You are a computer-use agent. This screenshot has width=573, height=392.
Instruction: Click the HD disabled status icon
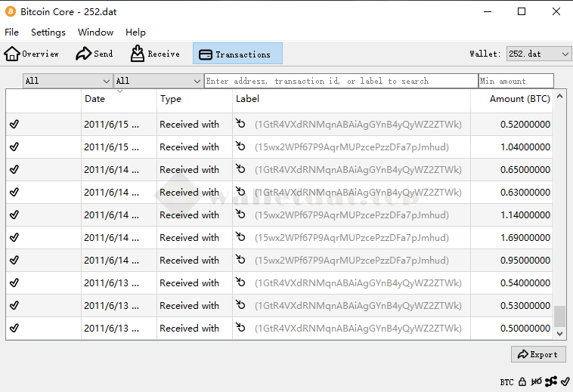(536, 381)
